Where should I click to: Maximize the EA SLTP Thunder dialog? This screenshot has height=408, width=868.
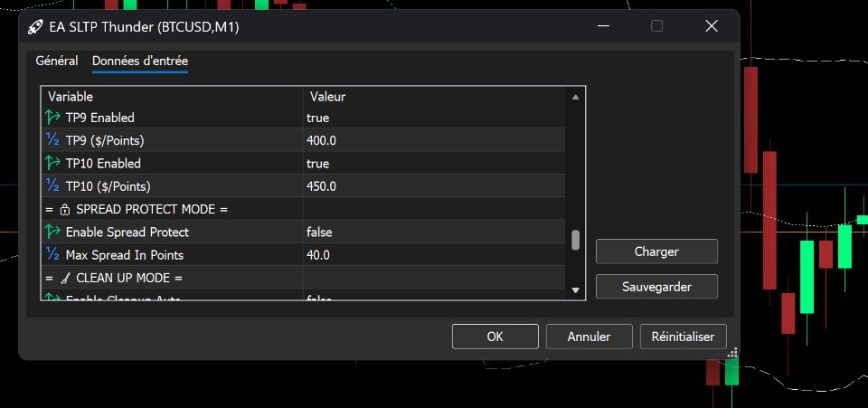pyautogui.click(x=656, y=26)
